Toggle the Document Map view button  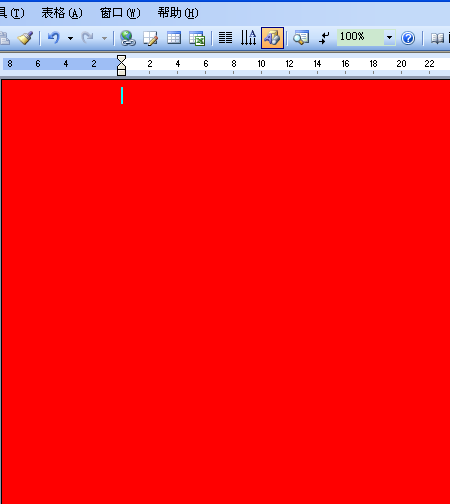coord(301,38)
